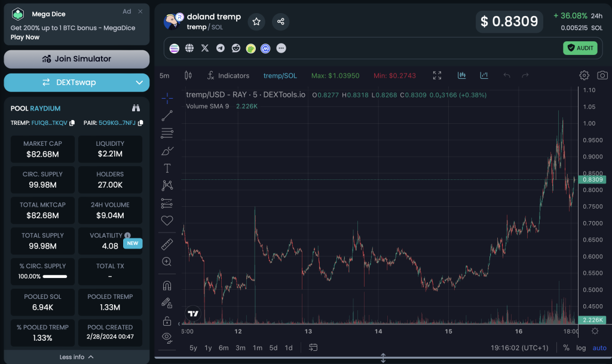Toggle log scale mode
The height and width of the screenshot is (364, 612).
581,348
